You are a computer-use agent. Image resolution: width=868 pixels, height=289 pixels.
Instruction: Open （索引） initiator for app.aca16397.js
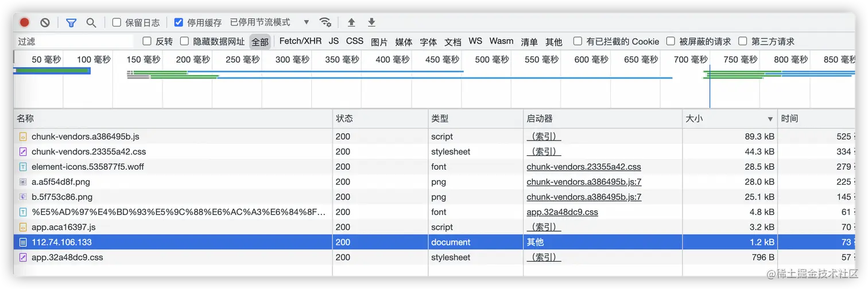coord(544,227)
